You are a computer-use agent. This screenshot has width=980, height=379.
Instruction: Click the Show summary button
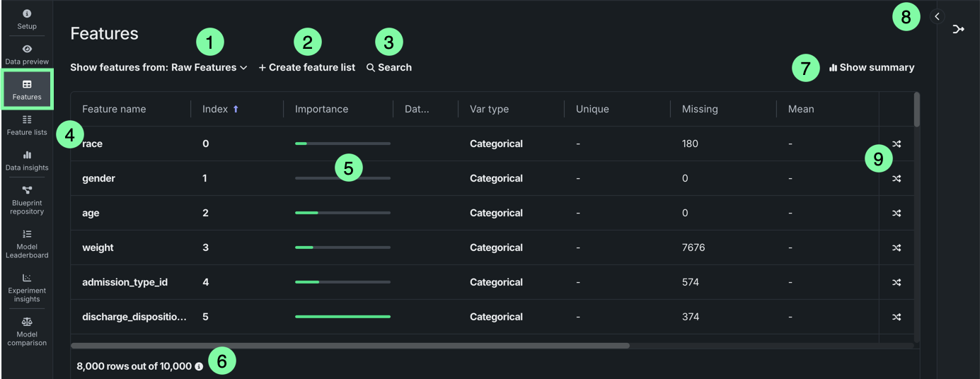pos(872,68)
